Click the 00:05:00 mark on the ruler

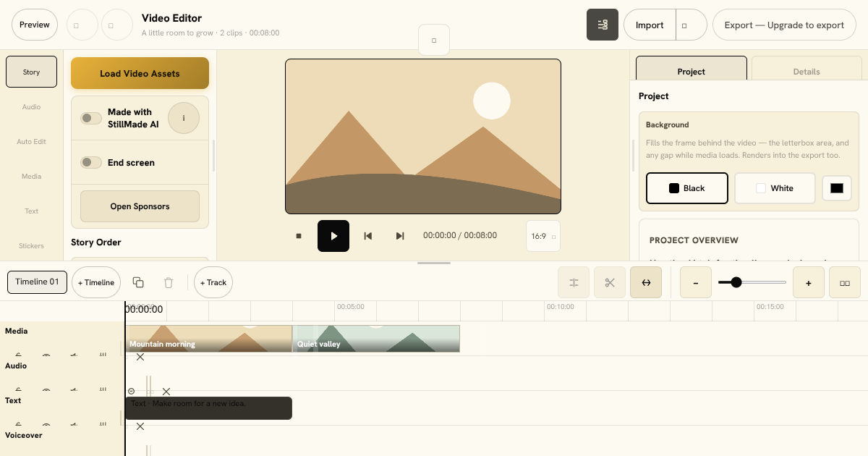tap(350, 307)
